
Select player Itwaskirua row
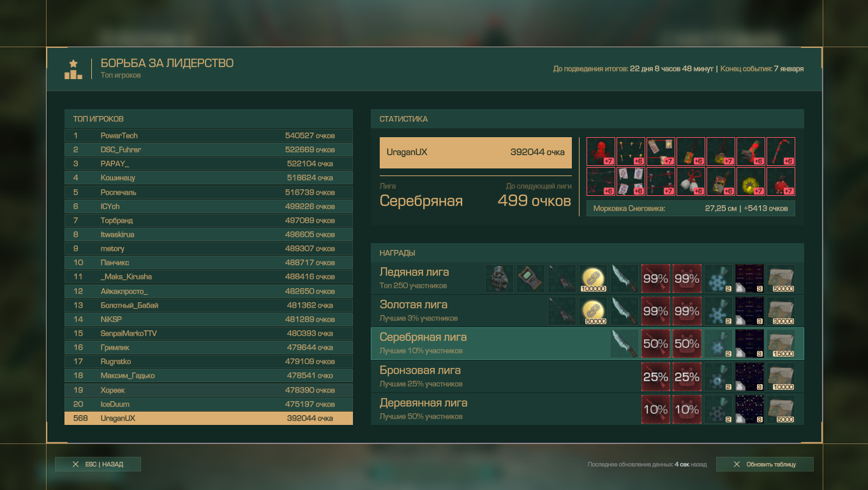(x=209, y=234)
